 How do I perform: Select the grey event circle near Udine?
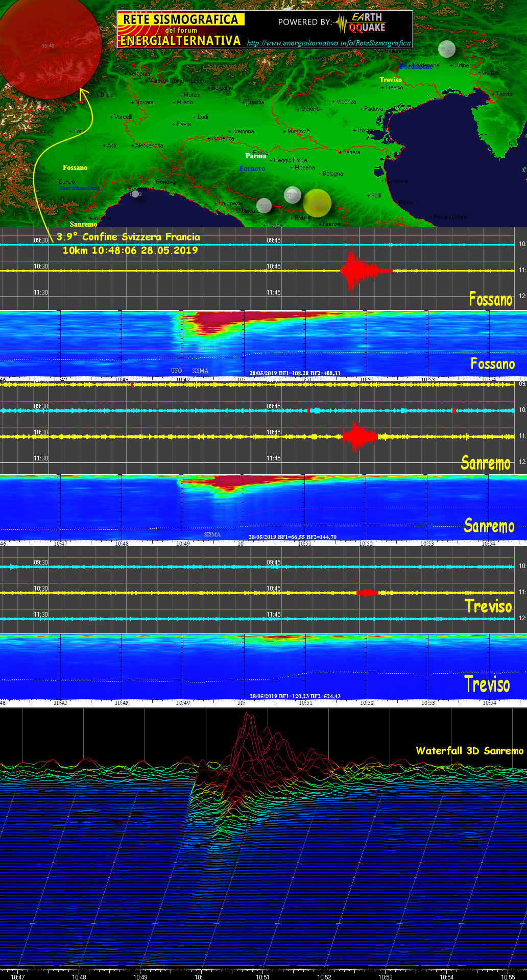click(x=447, y=49)
